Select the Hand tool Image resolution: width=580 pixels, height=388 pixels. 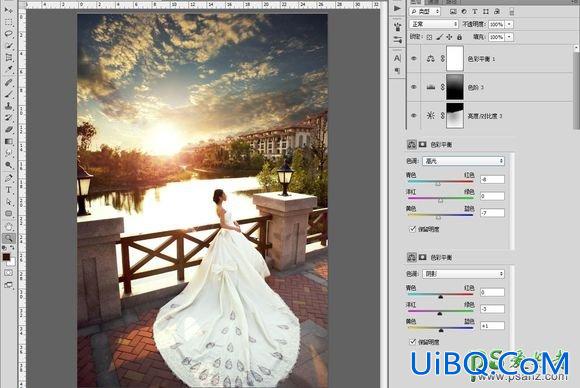pyautogui.click(x=8, y=226)
